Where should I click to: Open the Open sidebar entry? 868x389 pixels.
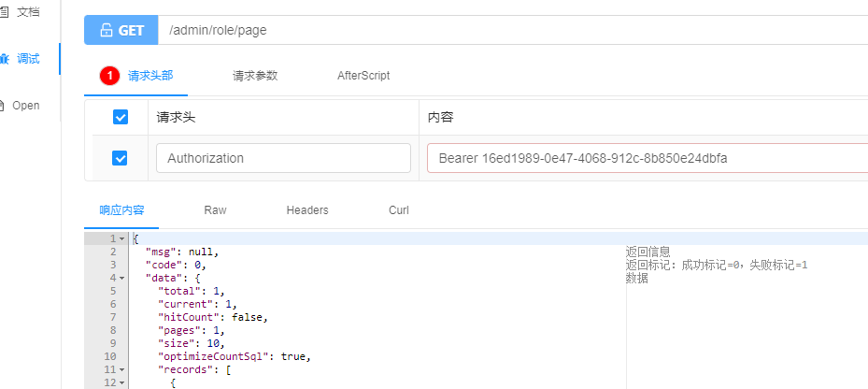click(26, 106)
